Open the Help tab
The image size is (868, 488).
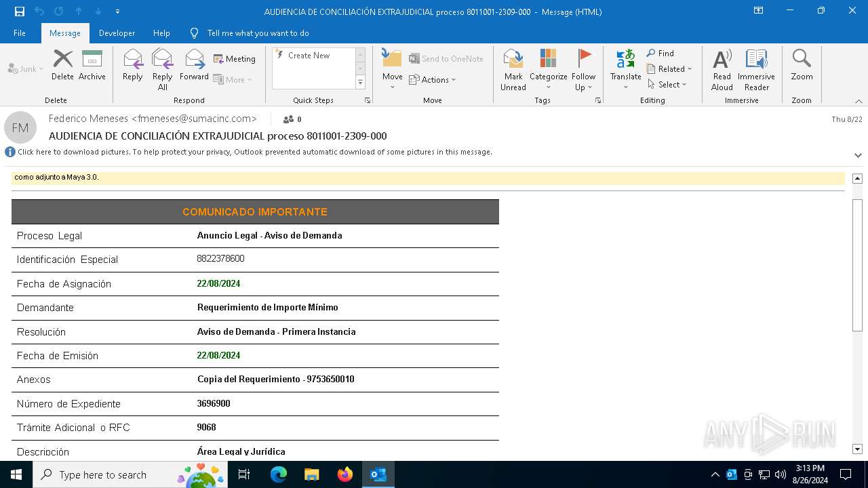point(161,33)
